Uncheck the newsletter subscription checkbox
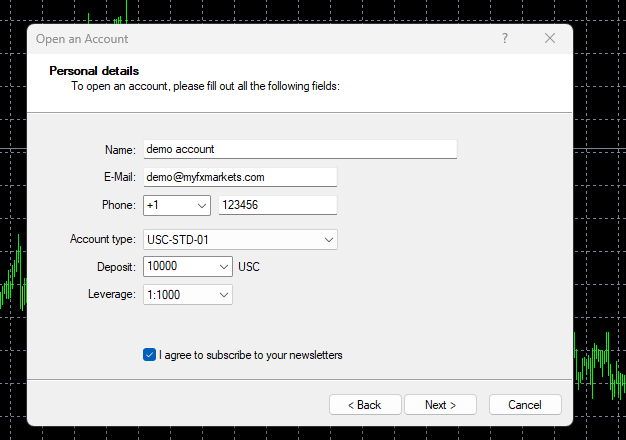 [x=150, y=355]
